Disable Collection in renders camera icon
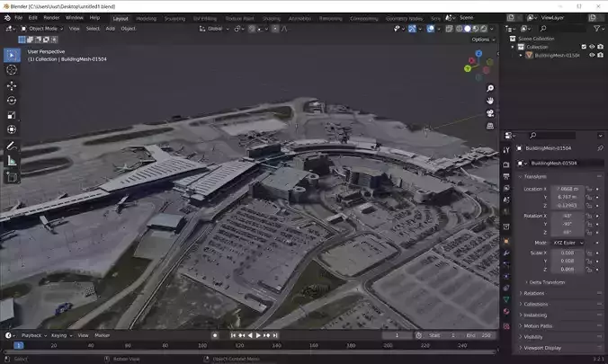608x364 pixels. 600,47
